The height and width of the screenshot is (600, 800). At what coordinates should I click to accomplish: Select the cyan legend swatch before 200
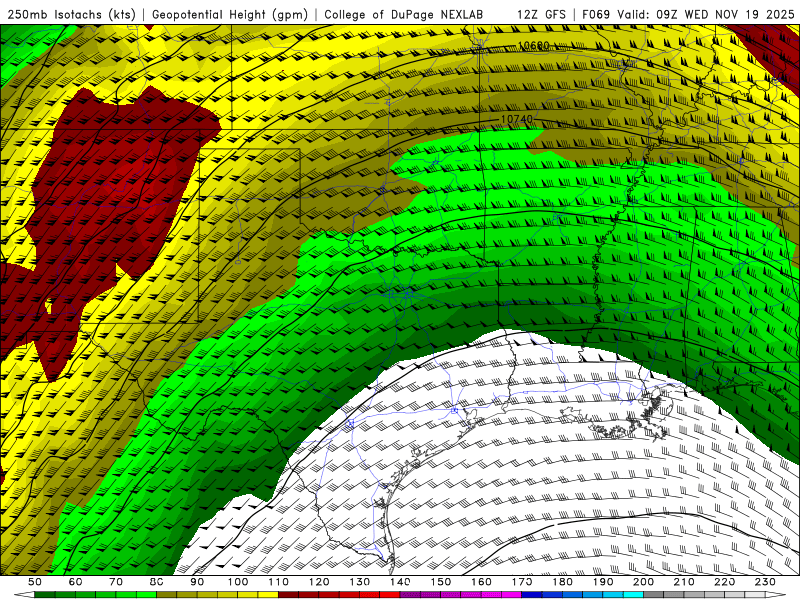pos(633,595)
